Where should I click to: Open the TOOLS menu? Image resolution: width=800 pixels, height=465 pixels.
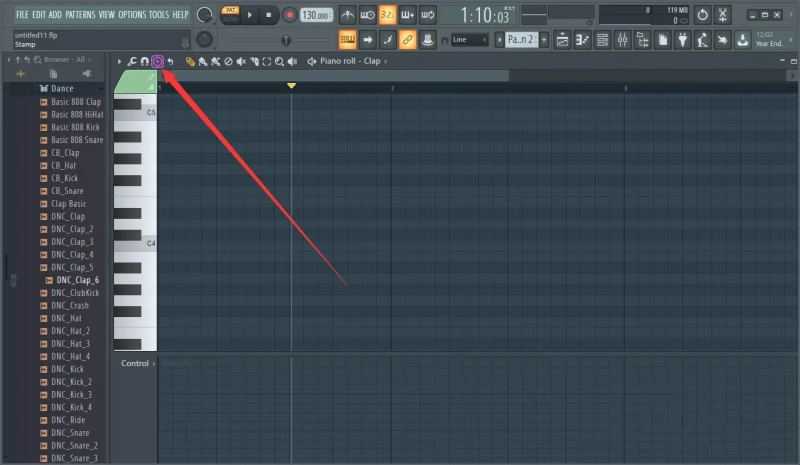tap(159, 15)
